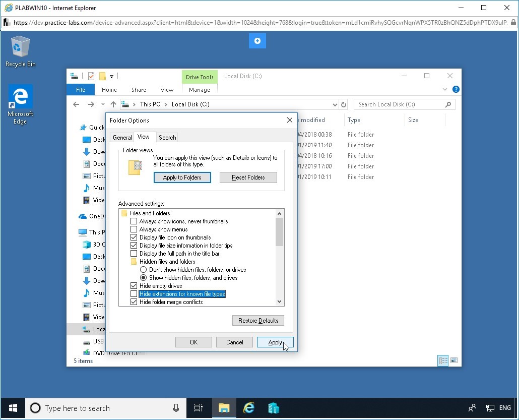The image size is (519, 420).
Task: Open the address bar history dropdown
Action: pos(335,105)
